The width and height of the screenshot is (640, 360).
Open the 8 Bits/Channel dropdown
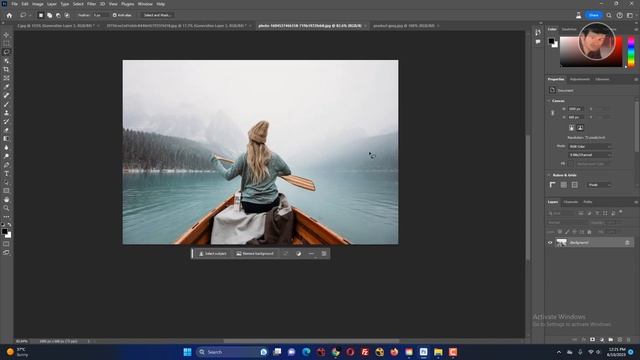coord(590,155)
